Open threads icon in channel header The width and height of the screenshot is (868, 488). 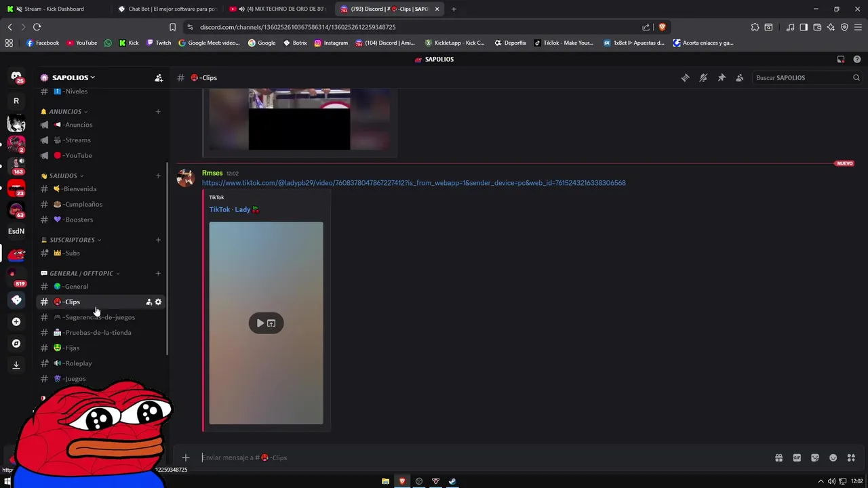pyautogui.click(x=686, y=78)
